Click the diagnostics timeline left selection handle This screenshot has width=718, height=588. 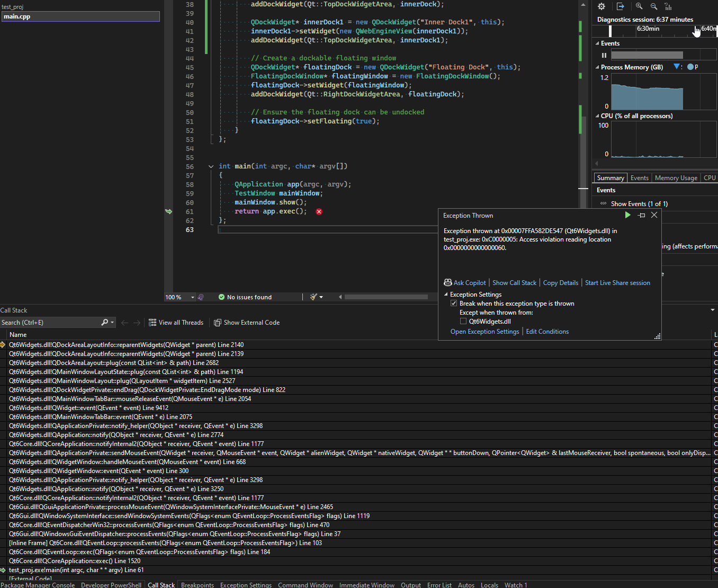(x=610, y=31)
